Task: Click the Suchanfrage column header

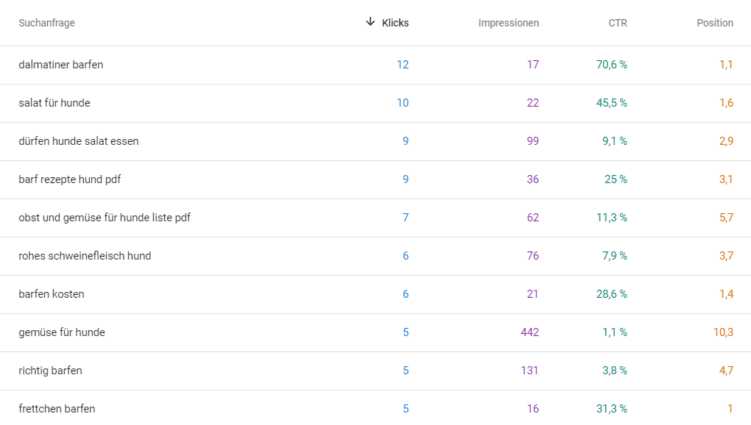Action: tap(46, 23)
